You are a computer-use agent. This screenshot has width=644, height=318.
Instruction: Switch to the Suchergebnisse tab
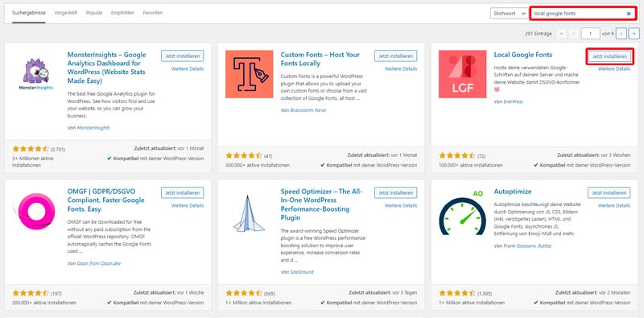pyautogui.click(x=28, y=13)
